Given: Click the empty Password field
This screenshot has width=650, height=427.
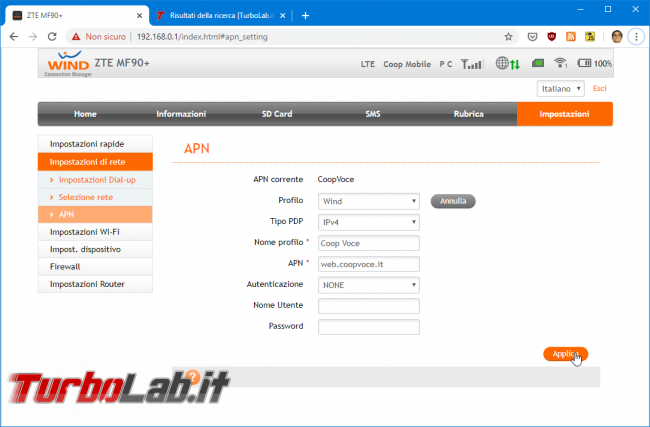Looking at the screenshot, I should point(369,327).
